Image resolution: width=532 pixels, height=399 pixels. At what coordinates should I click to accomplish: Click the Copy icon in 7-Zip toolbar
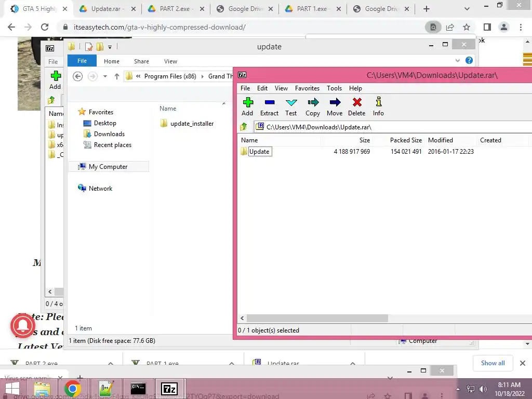click(x=313, y=102)
